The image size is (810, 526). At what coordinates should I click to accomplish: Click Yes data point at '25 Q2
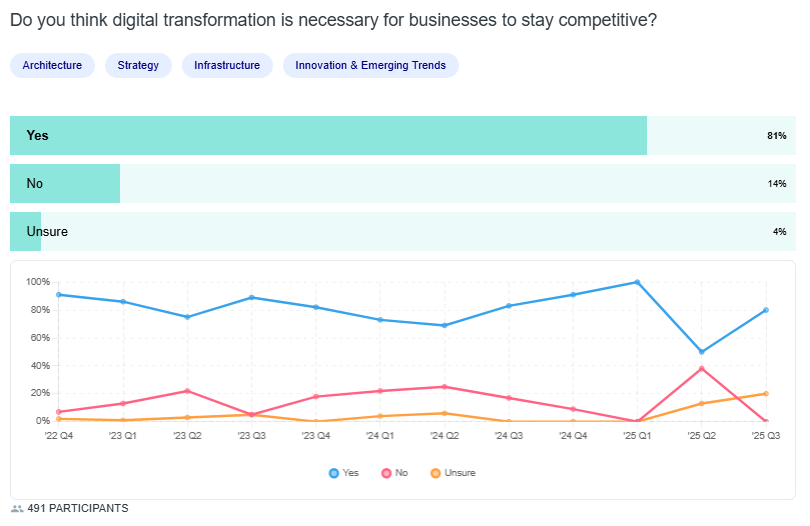click(x=702, y=352)
